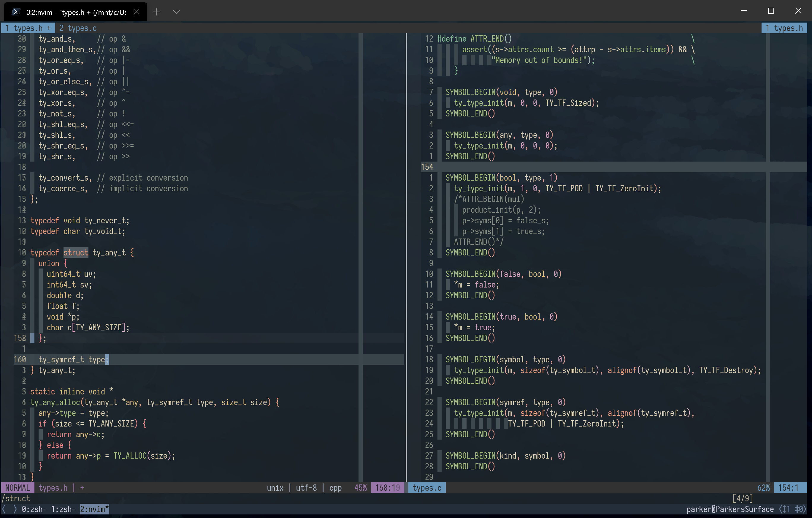Click '*m = true;' statement
812x518 pixels.
(475, 327)
